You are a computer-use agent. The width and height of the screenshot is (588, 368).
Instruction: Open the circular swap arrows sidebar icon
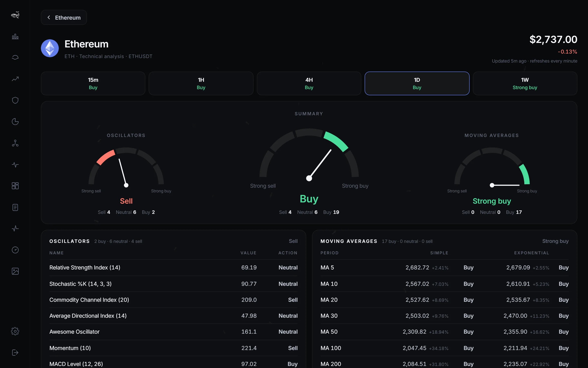[x=15, y=57]
